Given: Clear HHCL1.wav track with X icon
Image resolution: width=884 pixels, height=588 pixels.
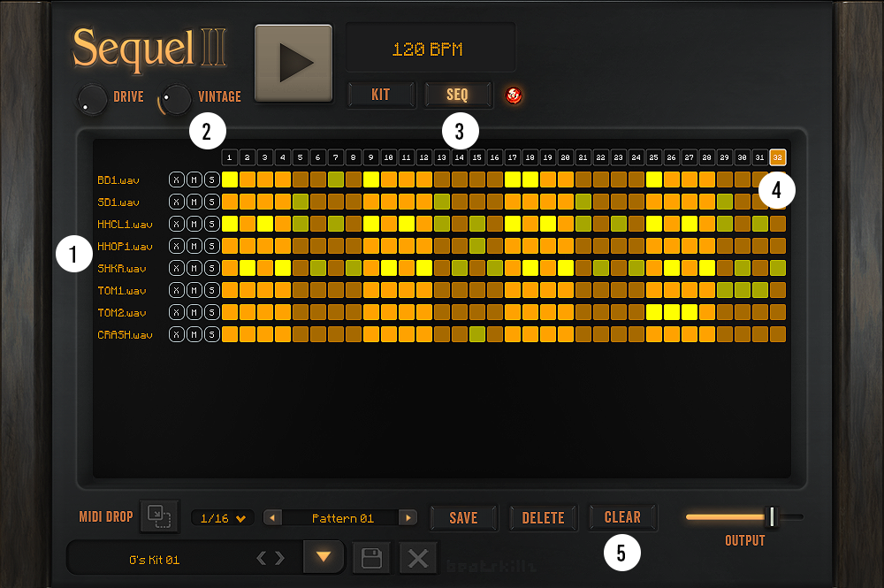Looking at the screenshot, I should [x=177, y=224].
